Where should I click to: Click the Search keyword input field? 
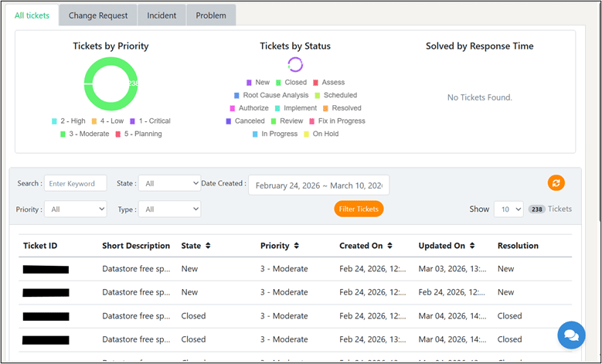click(76, 183)
